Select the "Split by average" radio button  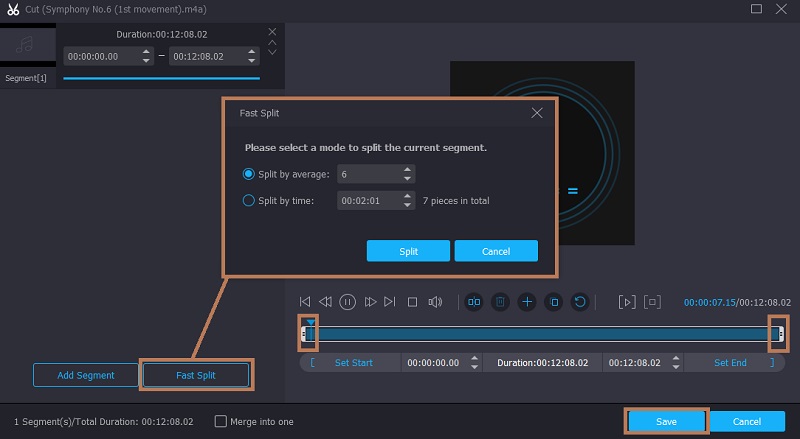click(249, 173)
